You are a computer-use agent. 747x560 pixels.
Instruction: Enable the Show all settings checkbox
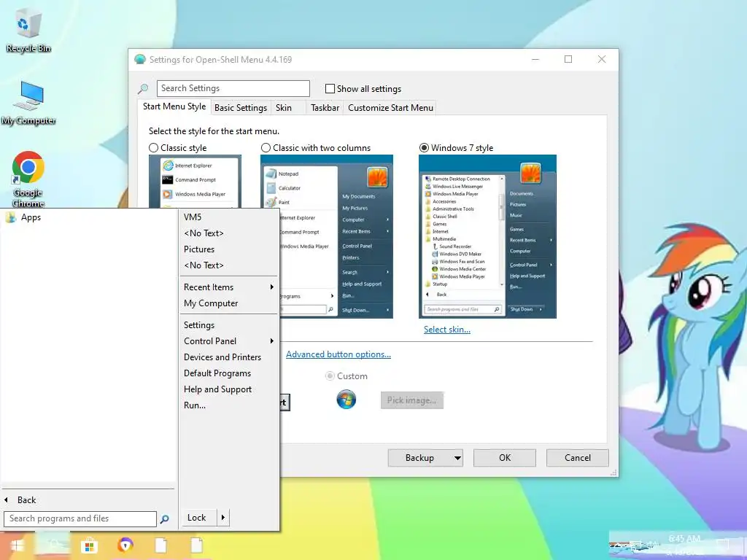pyautogui.click(x=330, y=88)
